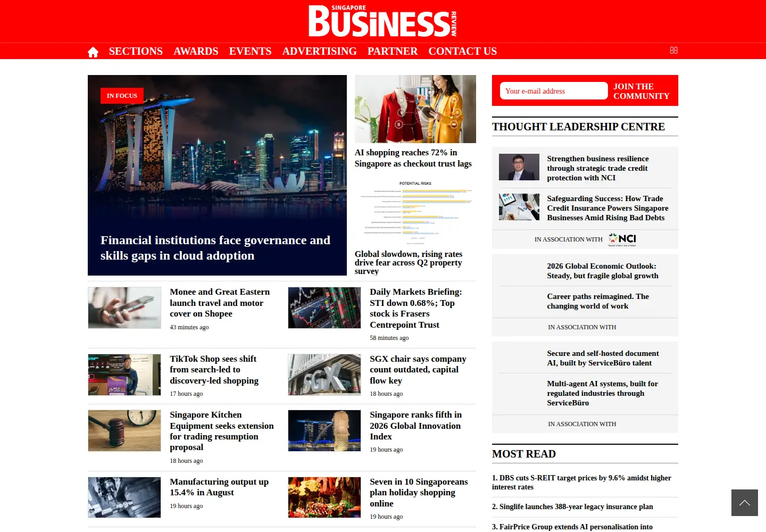Go to the home page icon

[93, 52]
